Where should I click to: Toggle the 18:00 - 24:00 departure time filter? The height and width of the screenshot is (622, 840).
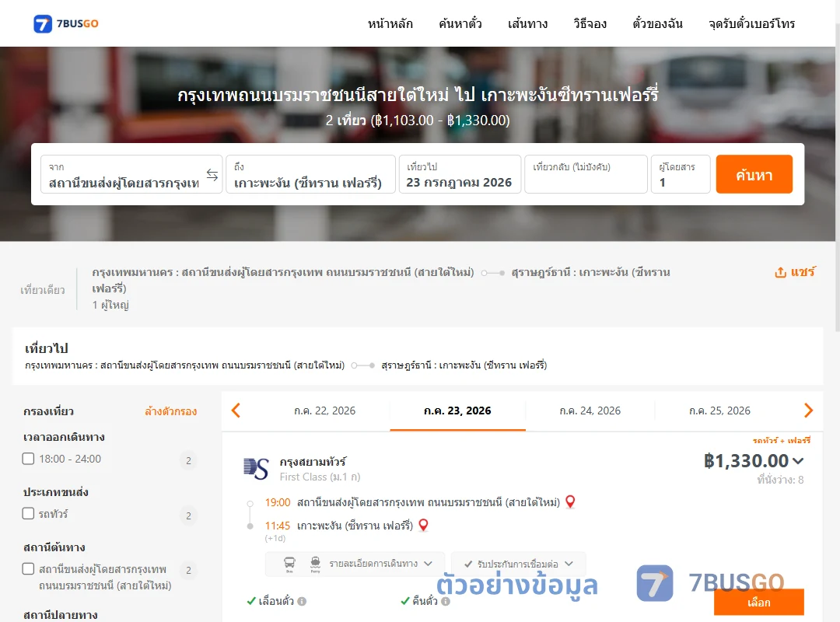29,459
